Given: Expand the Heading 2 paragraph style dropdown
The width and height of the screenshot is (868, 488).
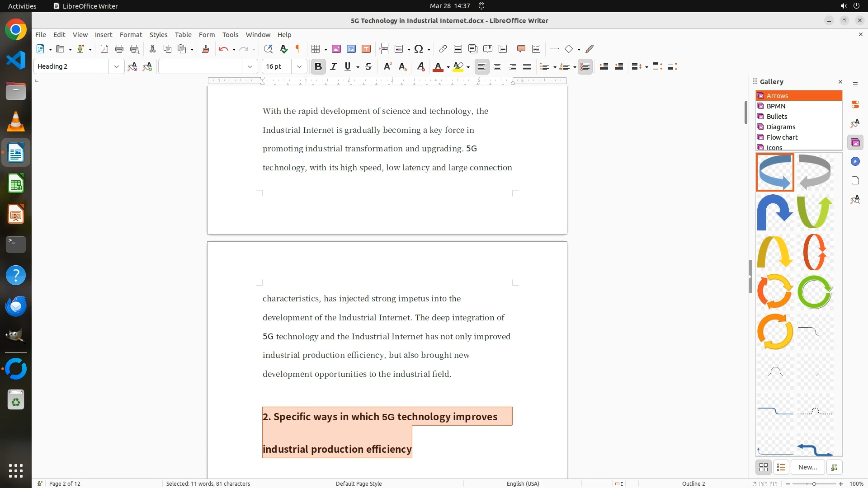Looking at the screenshot, I should [116, 66].
